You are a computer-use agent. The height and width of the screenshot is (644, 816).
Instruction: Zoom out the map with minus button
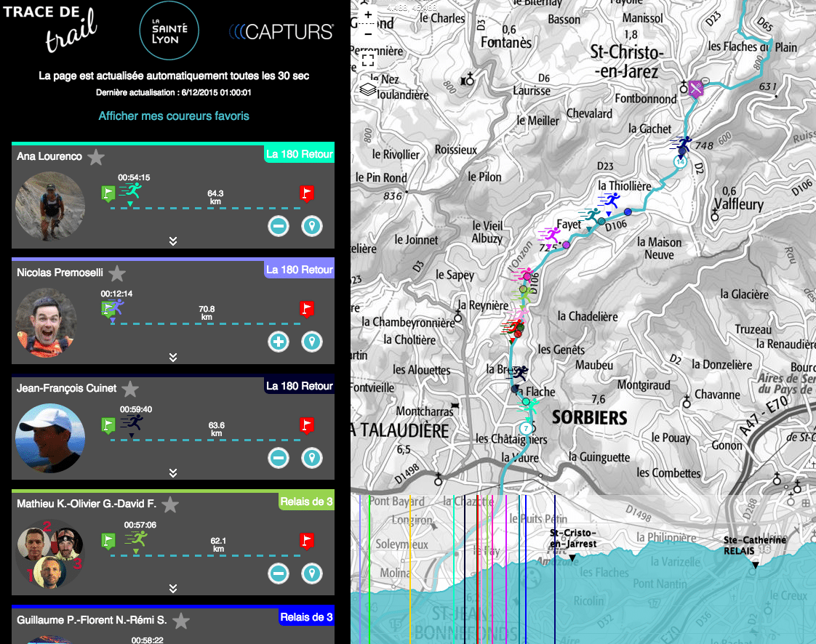[x=368, y=34]
